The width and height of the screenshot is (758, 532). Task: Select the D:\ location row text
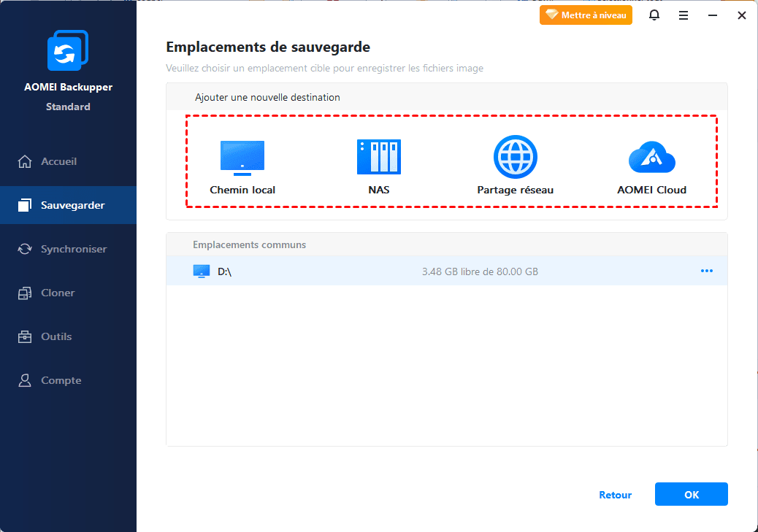pos(224,271)
